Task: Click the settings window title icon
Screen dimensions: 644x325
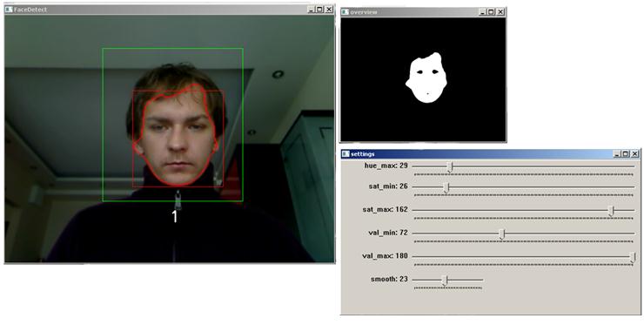Action: (x=345, y=154)
